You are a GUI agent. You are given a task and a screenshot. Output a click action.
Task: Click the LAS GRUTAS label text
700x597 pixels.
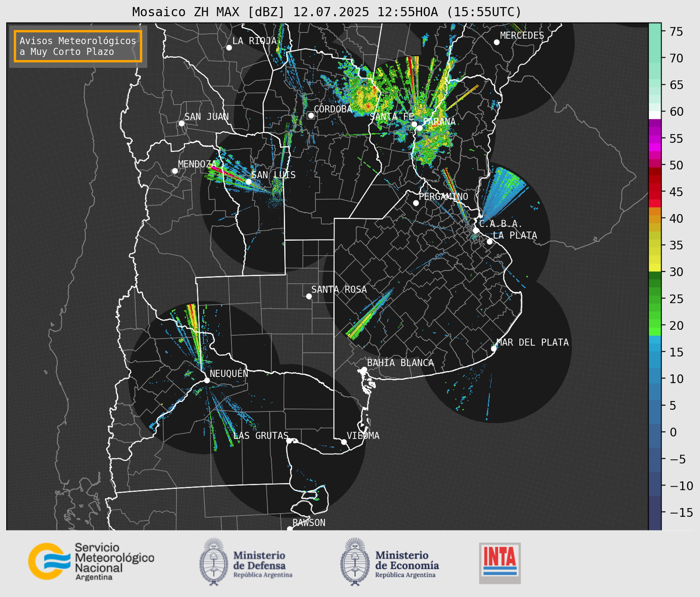(x=261, y=436)
